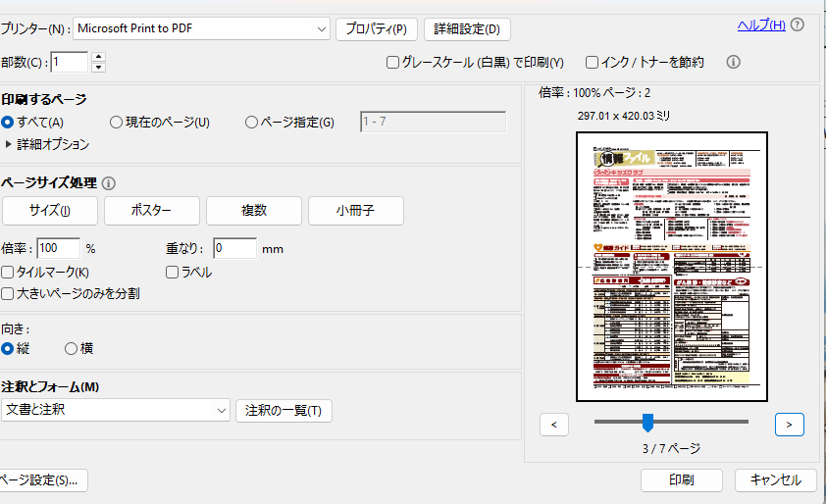Select the ページ指定(G) radio button

[x=251, y=123]
